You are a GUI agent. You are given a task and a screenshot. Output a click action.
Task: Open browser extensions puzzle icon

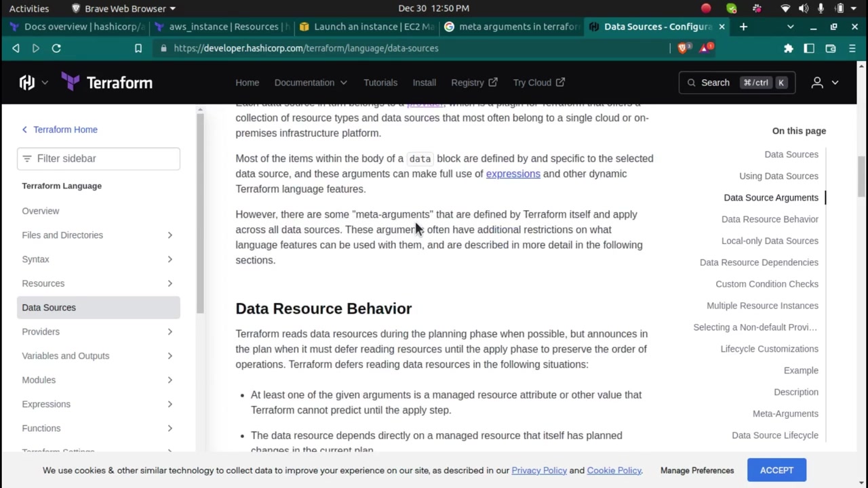click(x=788, y=48)
